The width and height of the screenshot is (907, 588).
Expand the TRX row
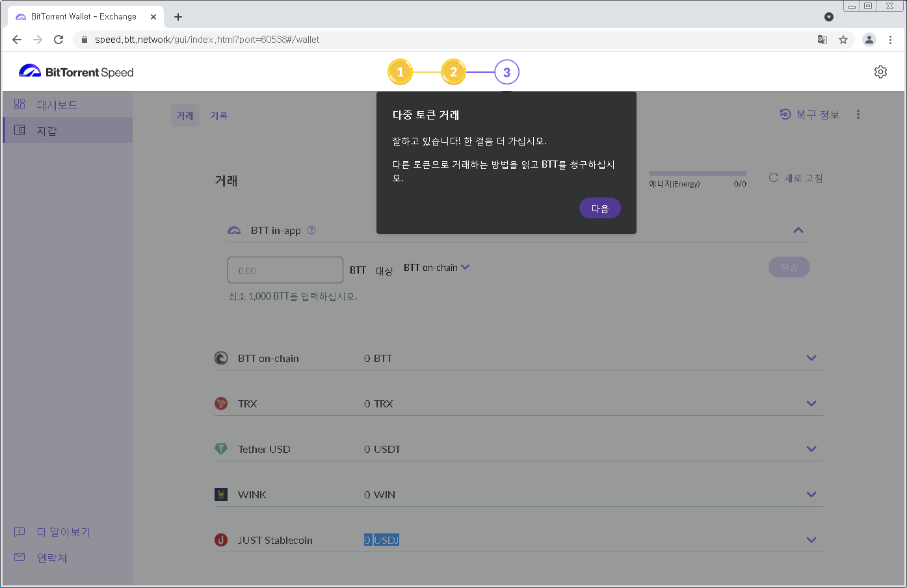pyautogui.click(x=811, y=403)
